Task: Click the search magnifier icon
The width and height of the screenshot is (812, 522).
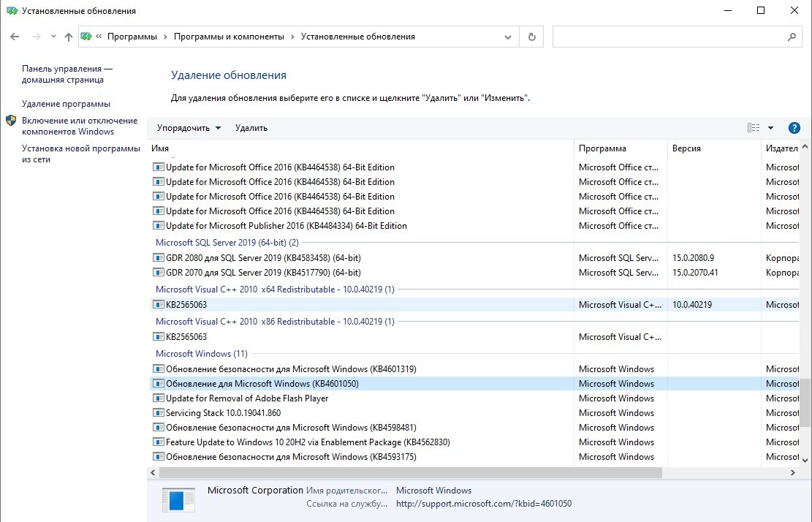Action: point(792,37)
